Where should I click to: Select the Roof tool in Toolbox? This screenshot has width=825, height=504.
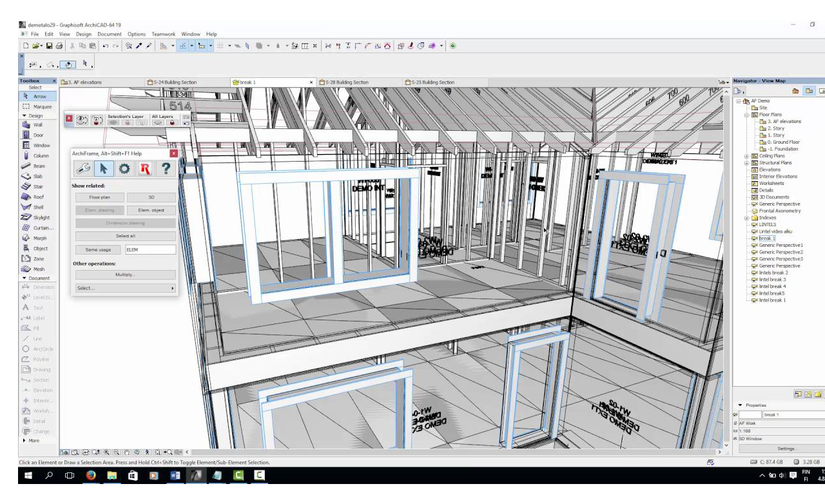[37, 197]
